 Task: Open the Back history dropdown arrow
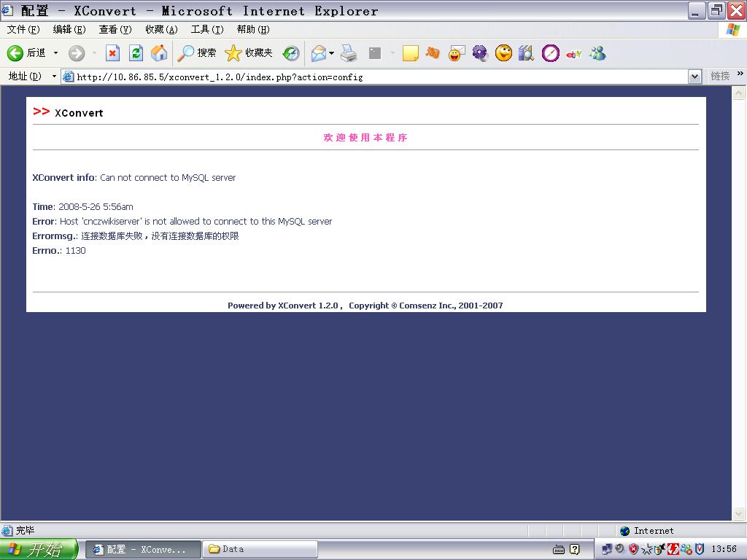point(55,52)
